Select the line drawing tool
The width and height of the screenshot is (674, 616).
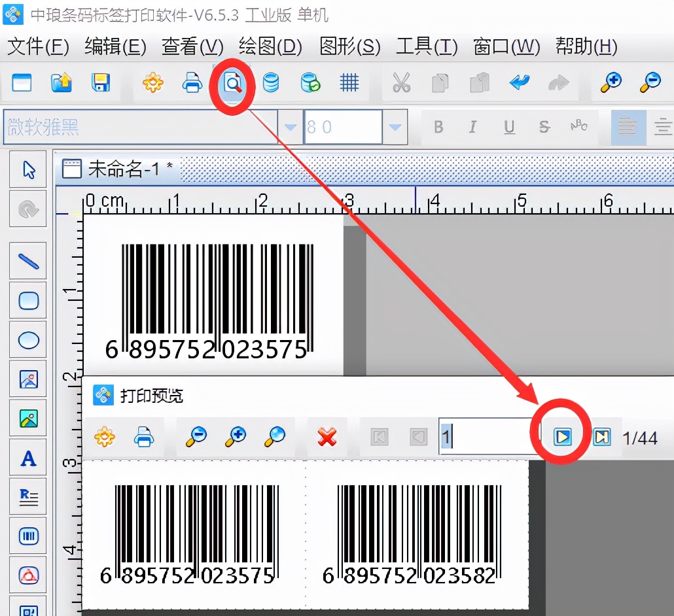point(28,261)
